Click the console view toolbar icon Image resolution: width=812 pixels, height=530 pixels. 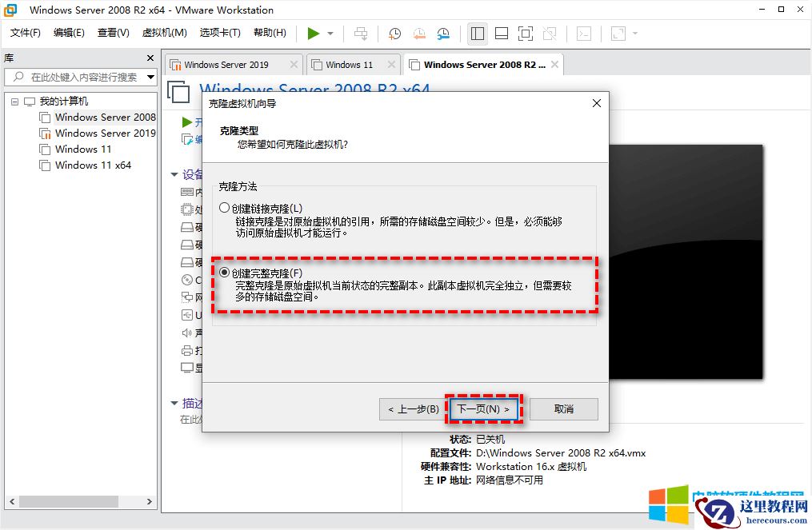pos(584,34)
